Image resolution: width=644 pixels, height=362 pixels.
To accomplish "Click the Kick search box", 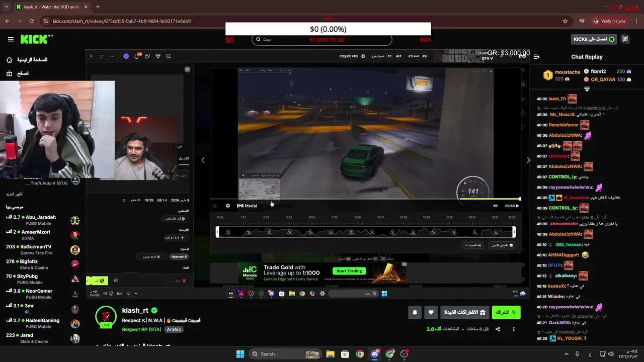I will (322, 39).
